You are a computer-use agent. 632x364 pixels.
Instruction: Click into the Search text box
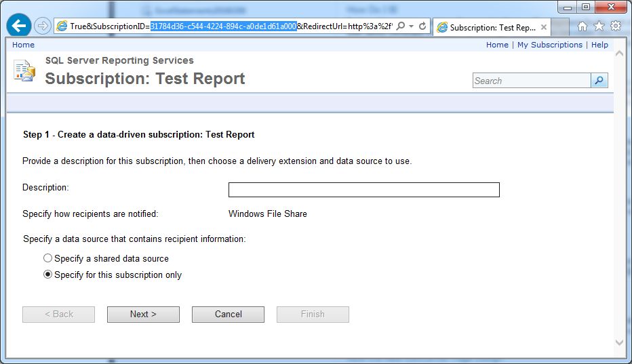[x=532, y=81]
